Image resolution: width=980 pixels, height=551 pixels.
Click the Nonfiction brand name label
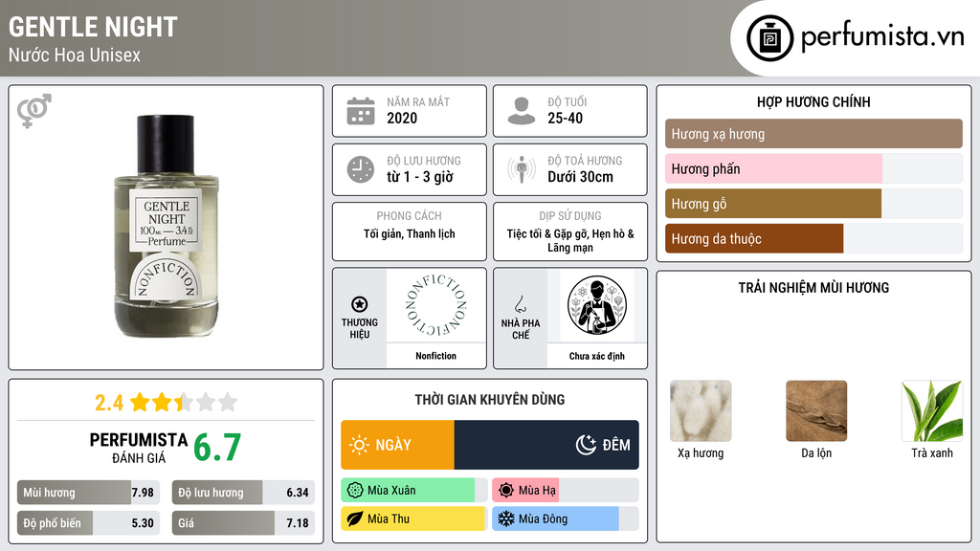pos(435,356)
